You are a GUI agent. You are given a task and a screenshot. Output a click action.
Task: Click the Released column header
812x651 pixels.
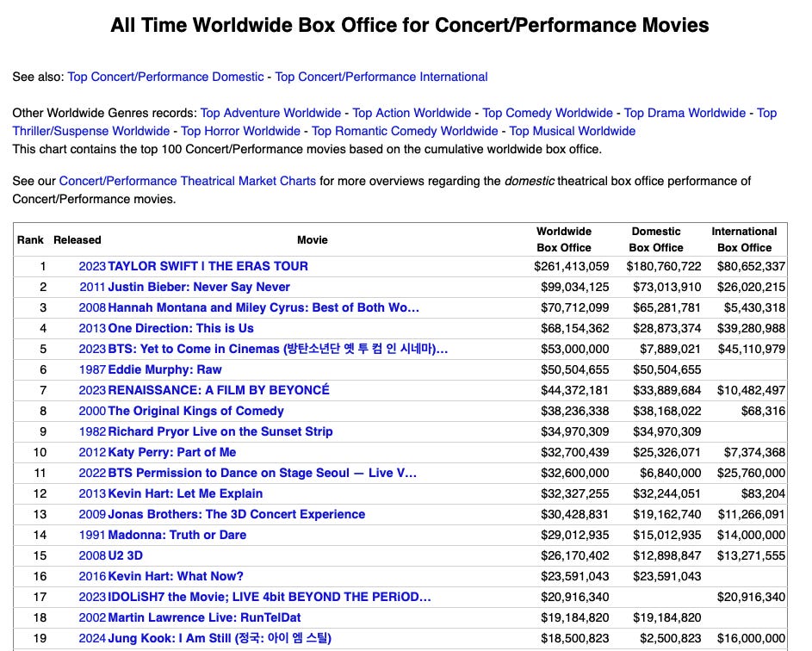77,239
